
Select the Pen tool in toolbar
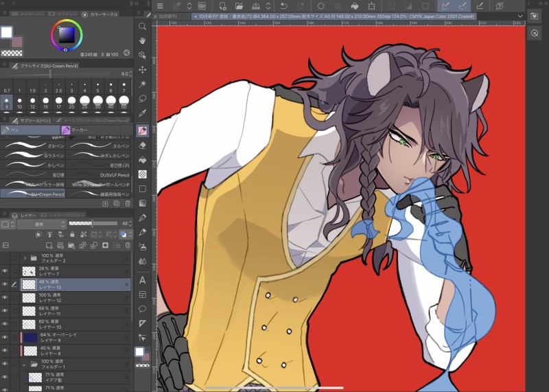[142, 130]
